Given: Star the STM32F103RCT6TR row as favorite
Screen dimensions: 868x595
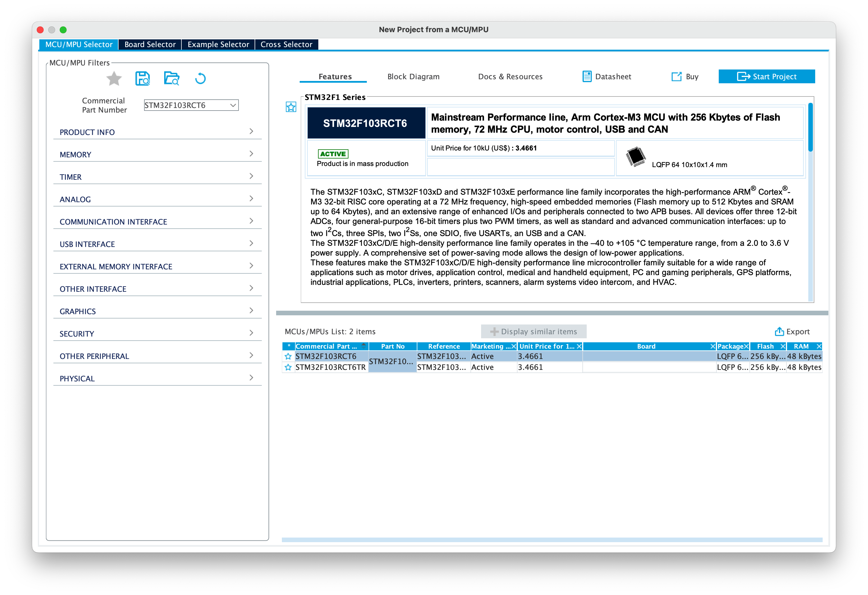Looking at the screenshot, I should coord(288,367).
